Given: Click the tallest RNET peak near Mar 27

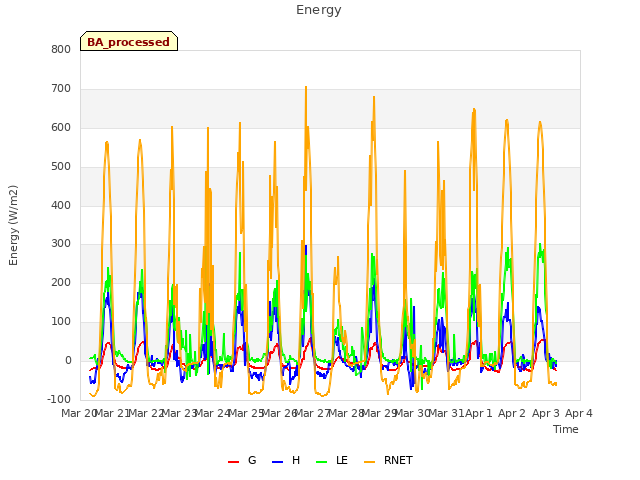Looking at the screenshot, I should 306,87.
